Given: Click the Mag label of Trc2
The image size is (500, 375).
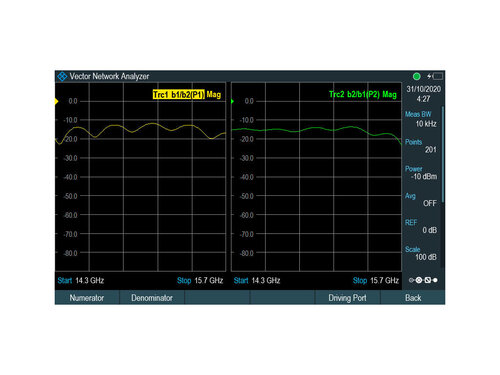Looking at the screenshot, I should point(389,94).
